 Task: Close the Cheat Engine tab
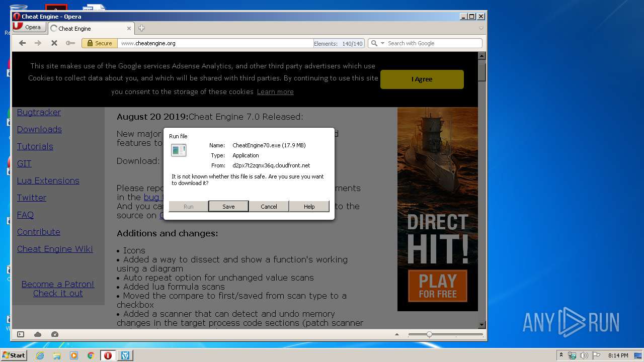point(129,29)
